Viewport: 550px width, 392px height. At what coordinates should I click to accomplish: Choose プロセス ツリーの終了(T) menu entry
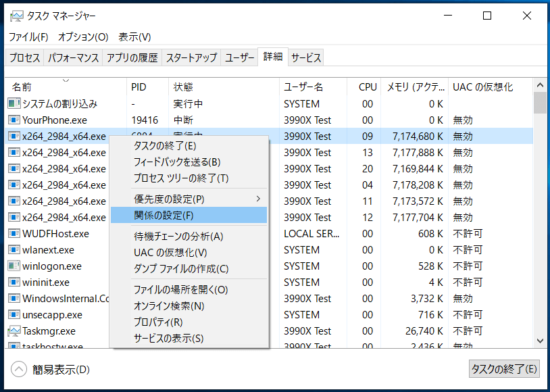(x=189, y=178)
